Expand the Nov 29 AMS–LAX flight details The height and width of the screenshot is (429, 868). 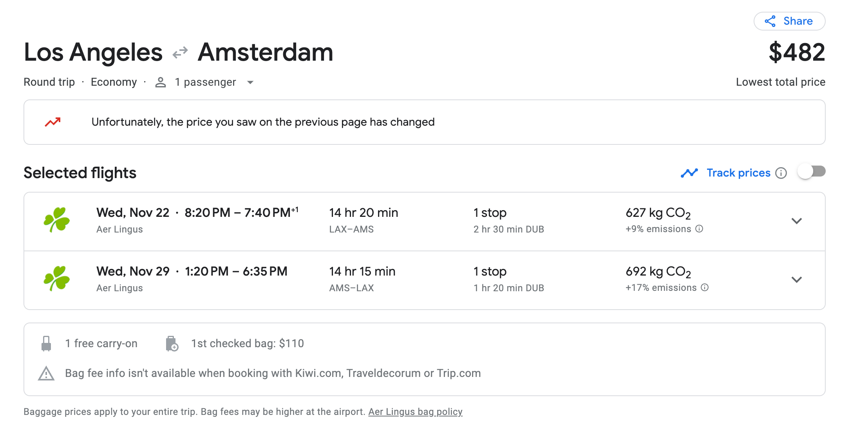coord(797,280)
